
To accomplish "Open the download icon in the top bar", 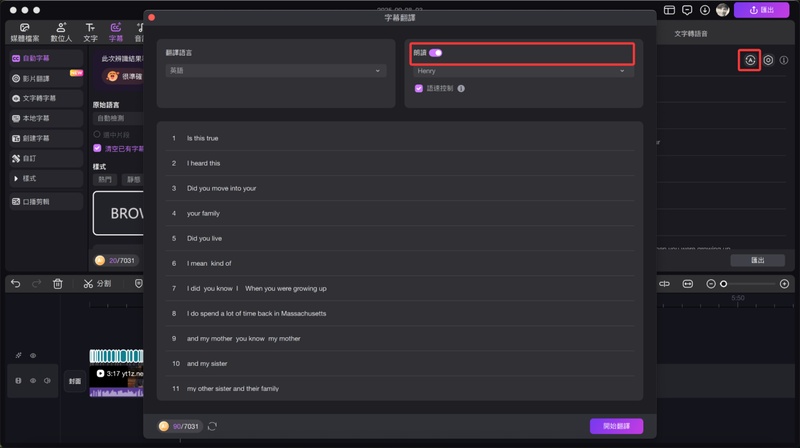I will [705, 10].
